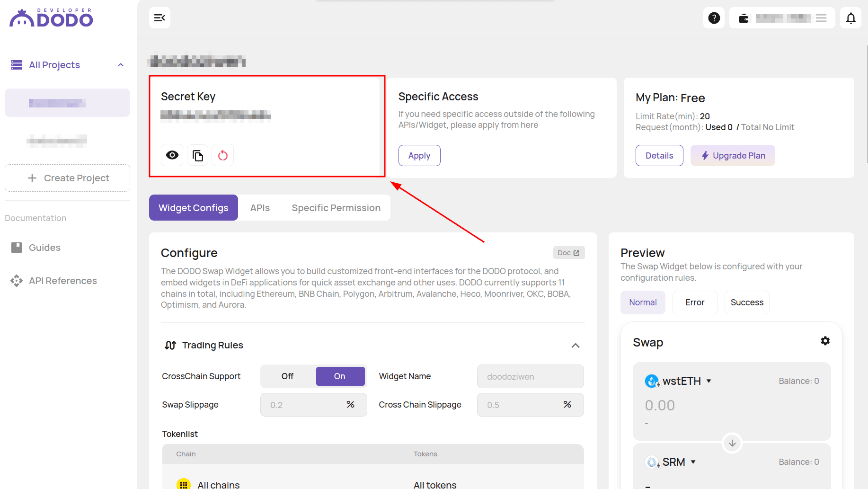The image size is (868, 489).
Task: Click the lightning bolt Upgrade icon
Action: point(705,155)
